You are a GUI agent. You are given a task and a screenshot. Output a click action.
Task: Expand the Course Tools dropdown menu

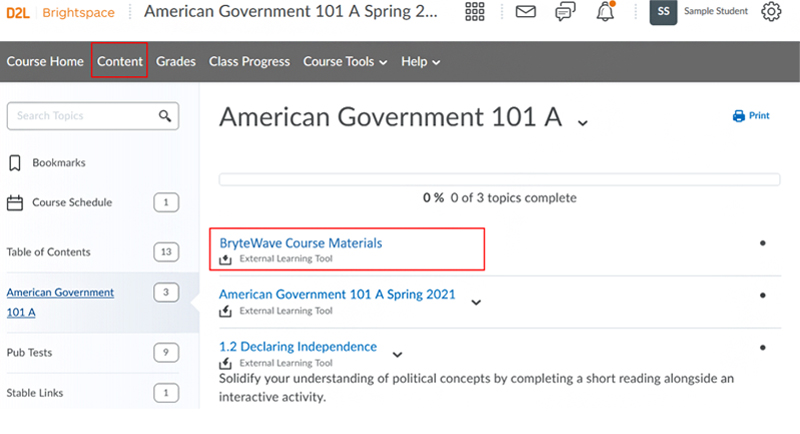pyautogui.click(x=345, y=62)
